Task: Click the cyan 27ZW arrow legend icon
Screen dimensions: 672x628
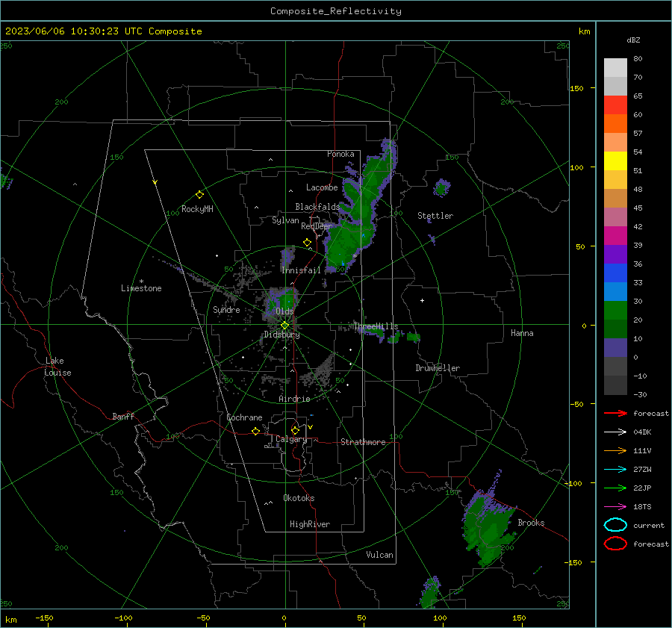Action: point(615,470)
